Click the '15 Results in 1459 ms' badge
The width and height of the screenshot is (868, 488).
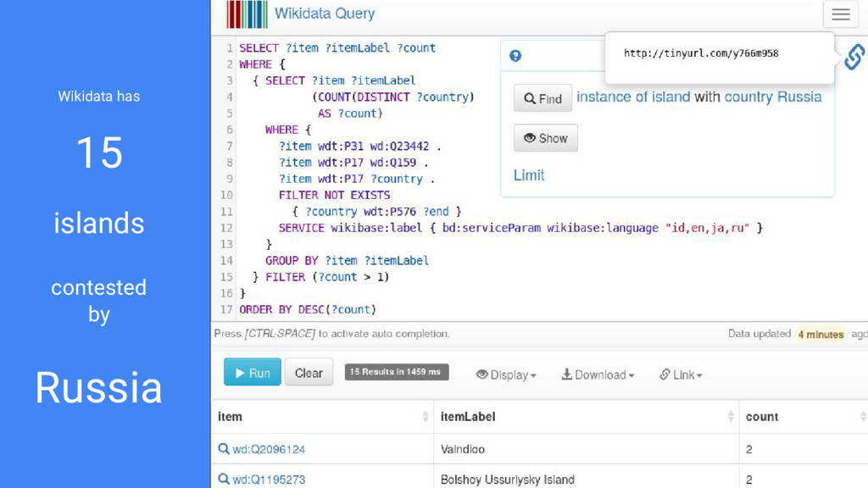point(397,372)
